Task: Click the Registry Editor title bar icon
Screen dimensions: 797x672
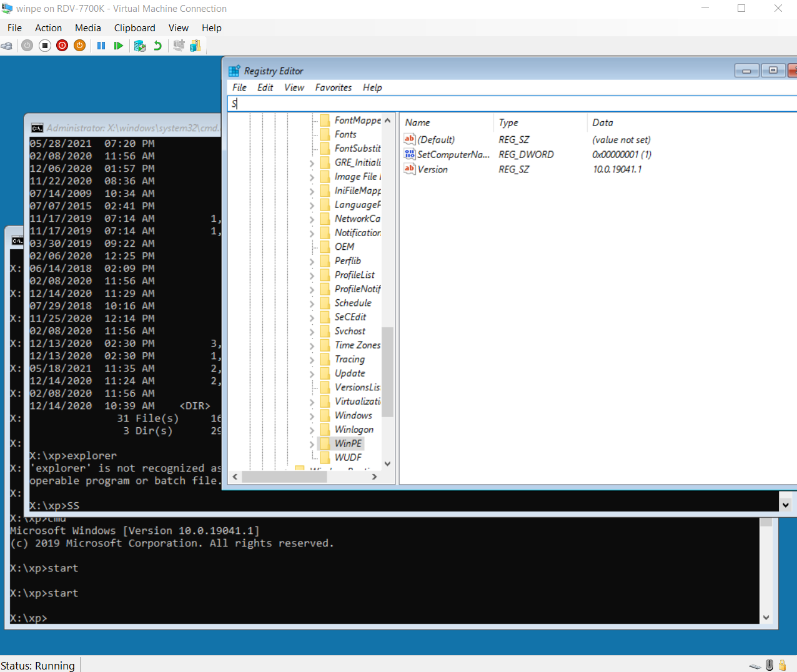Action: [234, 71]
